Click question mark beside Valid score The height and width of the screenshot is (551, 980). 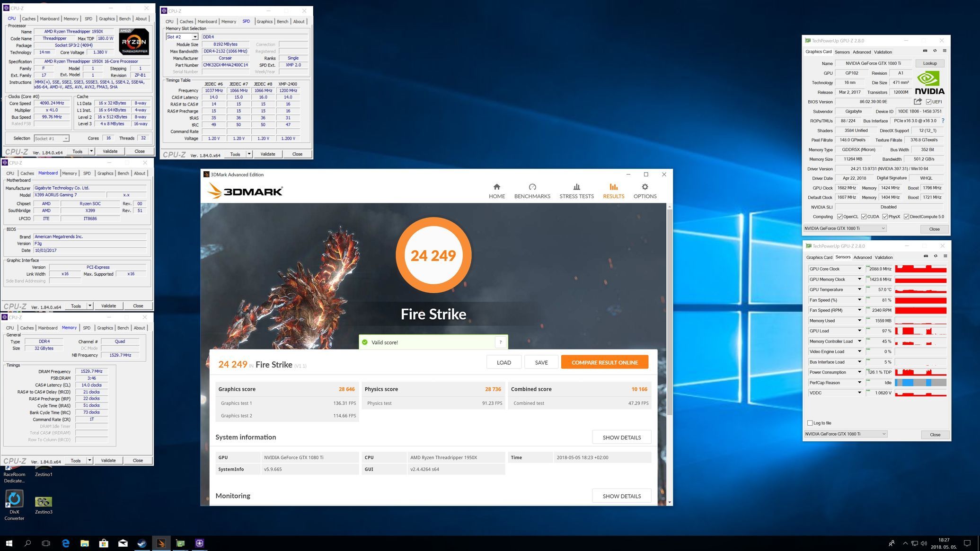point(500,342)
